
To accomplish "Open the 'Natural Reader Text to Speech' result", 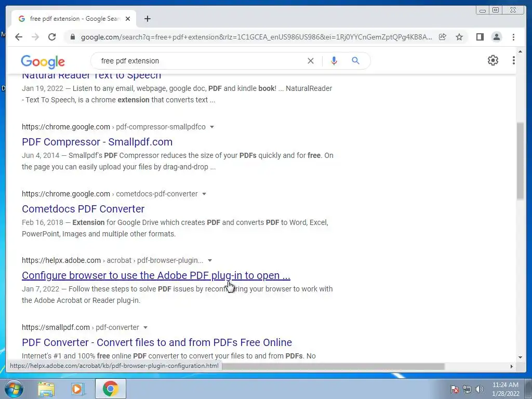I will (91, 76).
